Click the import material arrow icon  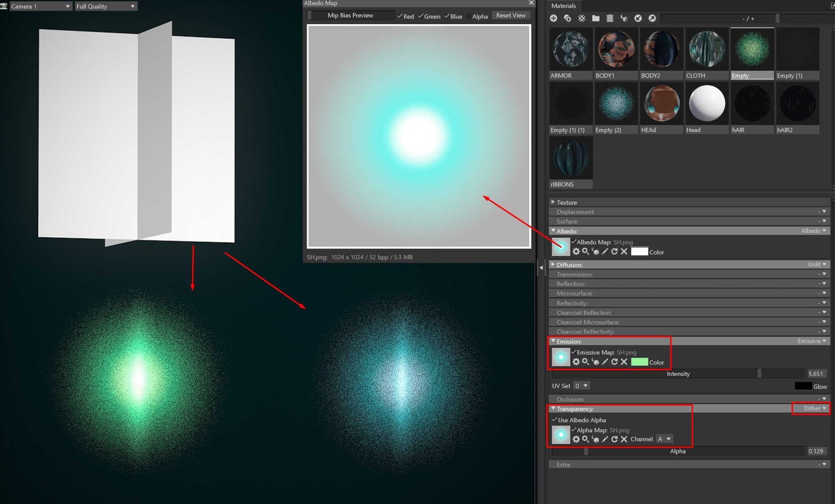pyautogui.click(x=638, y=18)
